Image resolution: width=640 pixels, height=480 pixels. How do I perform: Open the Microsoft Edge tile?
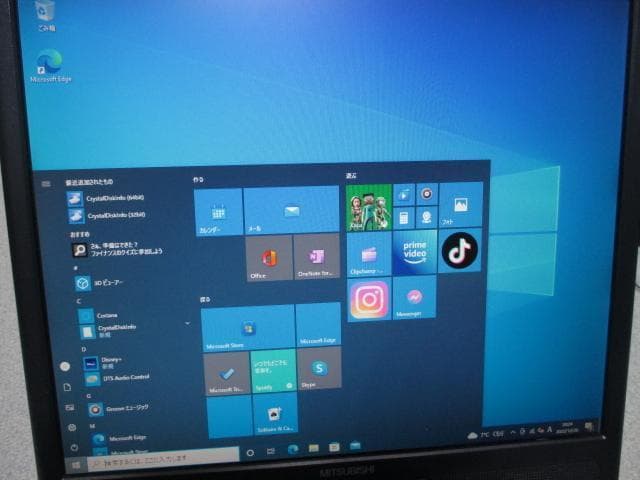click(318, 325)
